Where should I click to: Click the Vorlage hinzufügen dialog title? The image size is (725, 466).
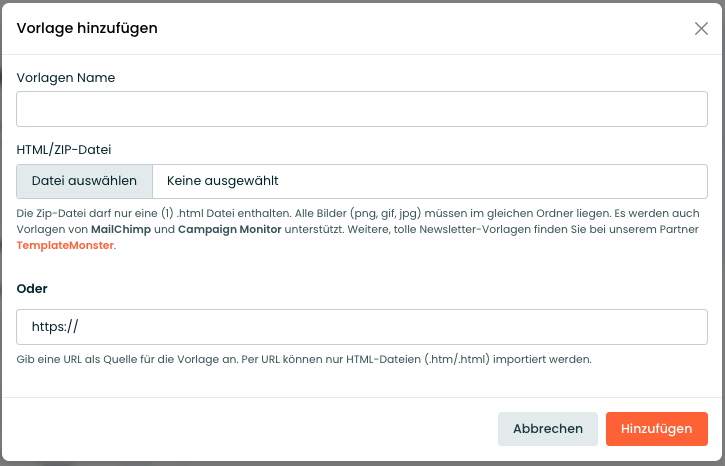point(87,28)
